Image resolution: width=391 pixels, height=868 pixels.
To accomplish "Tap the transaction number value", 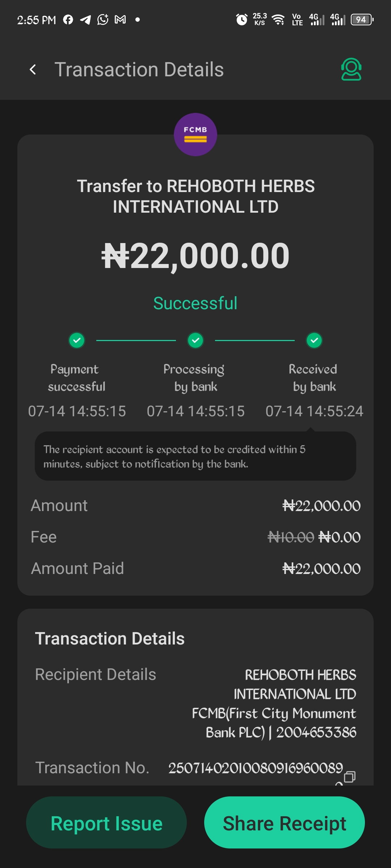I will tap(256, 768).
